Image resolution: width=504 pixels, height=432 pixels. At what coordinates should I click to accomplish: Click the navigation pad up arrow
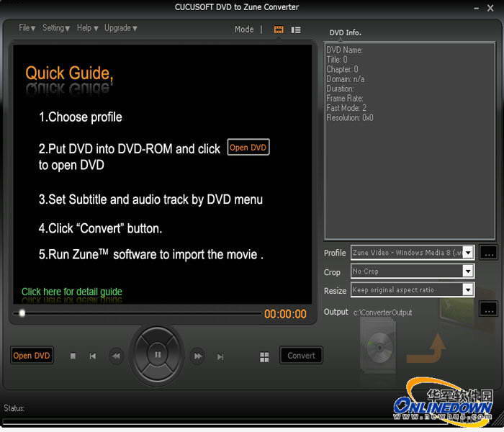(x=157, y=336)
